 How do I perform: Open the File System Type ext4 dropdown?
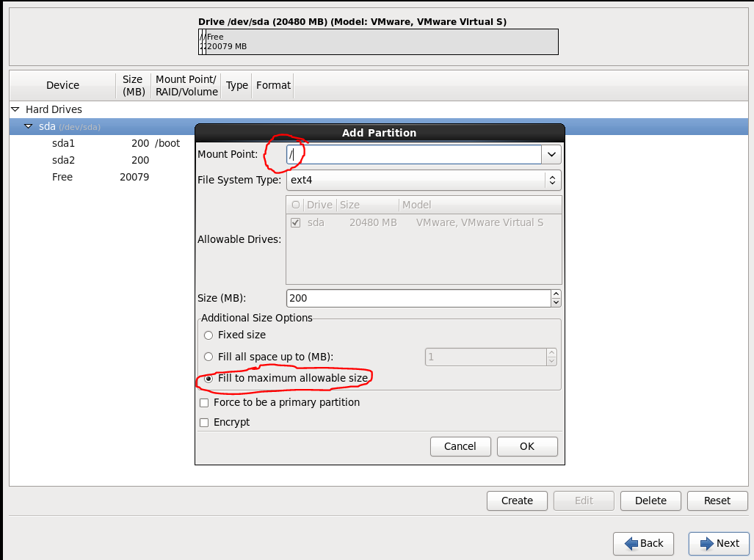pyautogui.click(x=424, y=181)
